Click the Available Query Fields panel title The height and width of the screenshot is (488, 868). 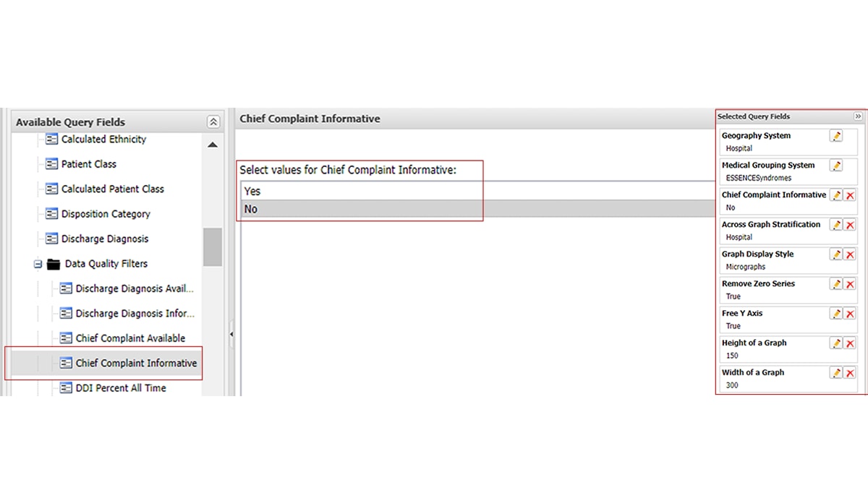70,122
